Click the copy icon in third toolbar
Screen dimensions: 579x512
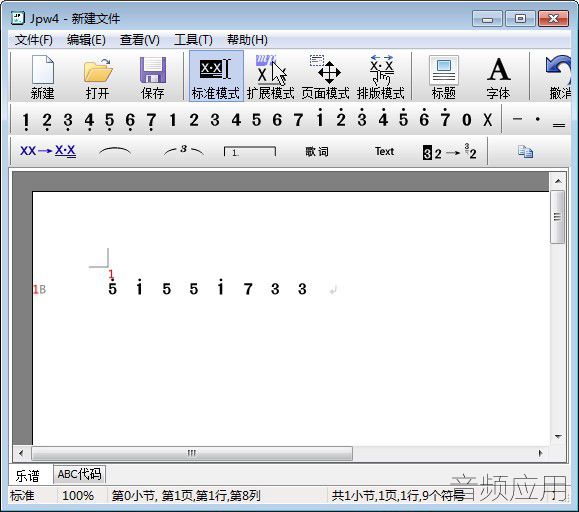point(525,151)
